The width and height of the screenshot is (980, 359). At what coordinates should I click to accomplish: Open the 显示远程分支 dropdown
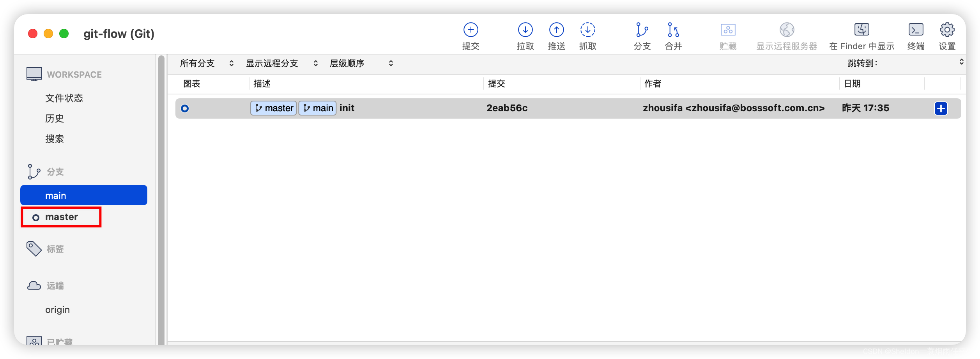click(x=282, y=63)
